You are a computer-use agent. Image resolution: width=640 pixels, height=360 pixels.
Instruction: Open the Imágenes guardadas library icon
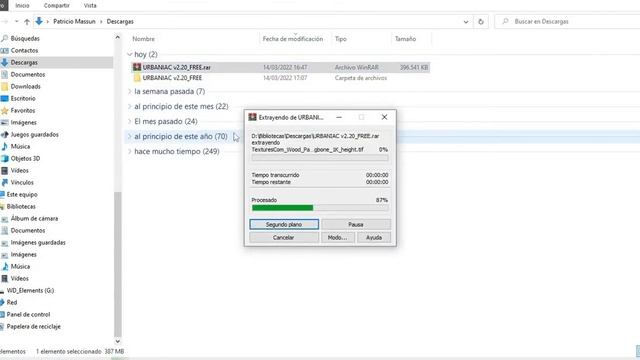[x=4, y=243]
